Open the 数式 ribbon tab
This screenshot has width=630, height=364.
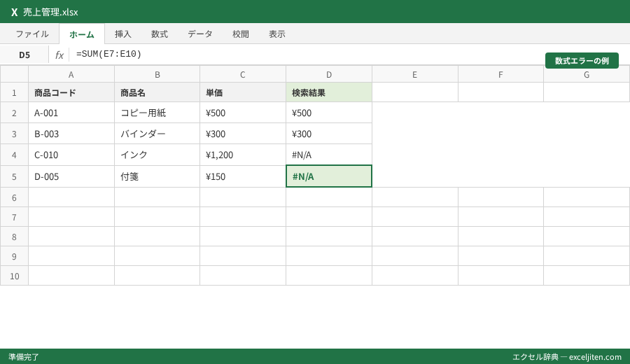pos(160,34)
